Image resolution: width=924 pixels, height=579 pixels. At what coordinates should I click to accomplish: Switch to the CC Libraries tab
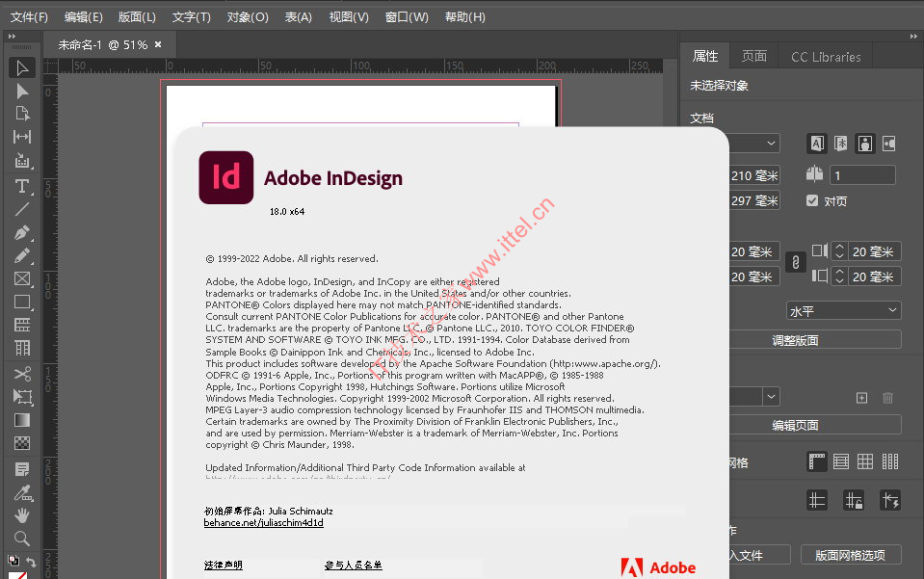tap(826, 57)
